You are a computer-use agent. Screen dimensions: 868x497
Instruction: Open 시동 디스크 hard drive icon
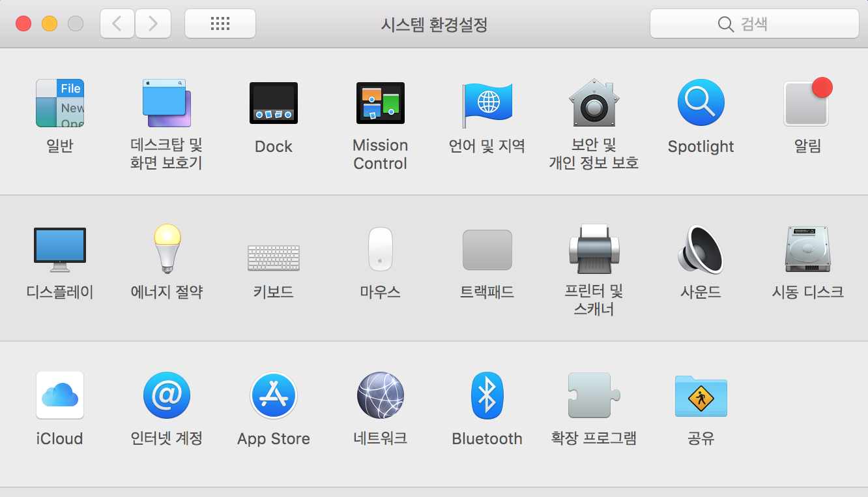click(x=808, y=249)
